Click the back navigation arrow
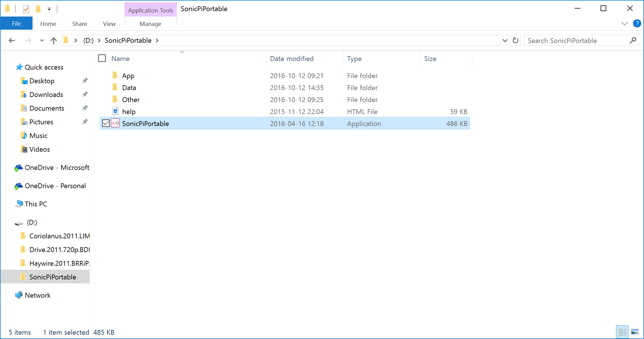644x339 pixels. pyautogui.click(x=12, y=40)
